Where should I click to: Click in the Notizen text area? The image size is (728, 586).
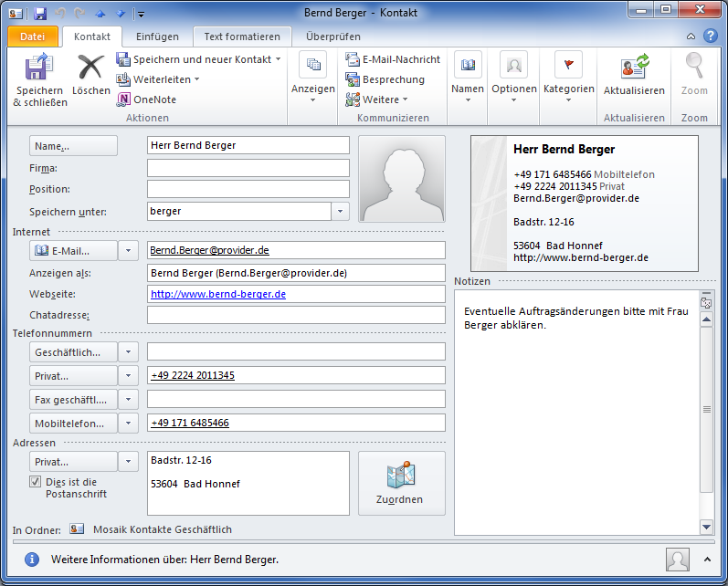576,413
